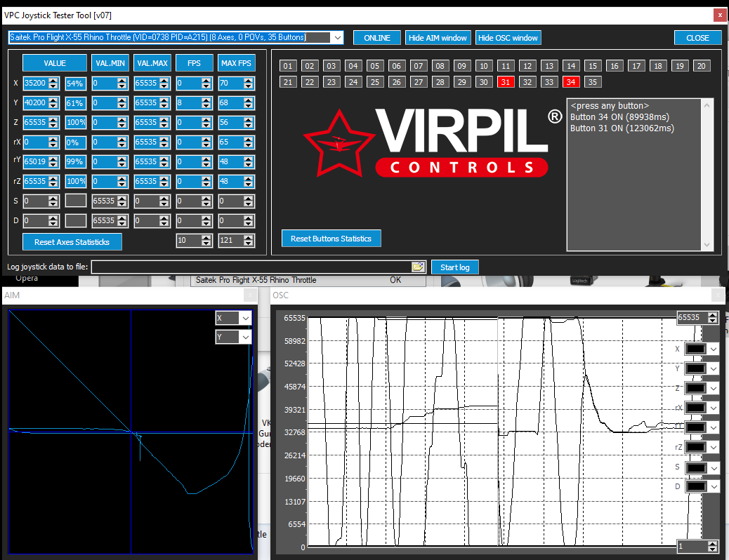The height and width of the screenshot is (560, 729).
Task: Click Reset Axes Statisticks button
Action: [x=72, y=241]
